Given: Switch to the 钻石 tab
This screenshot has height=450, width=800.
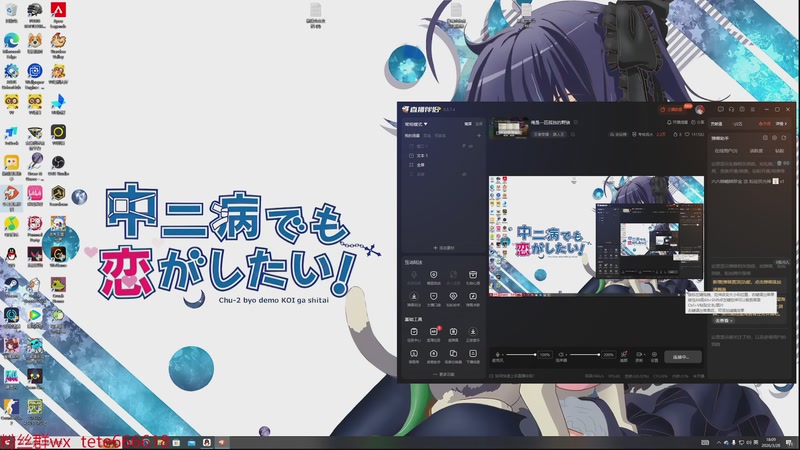Looking at the screenshot, I should 780,151.
